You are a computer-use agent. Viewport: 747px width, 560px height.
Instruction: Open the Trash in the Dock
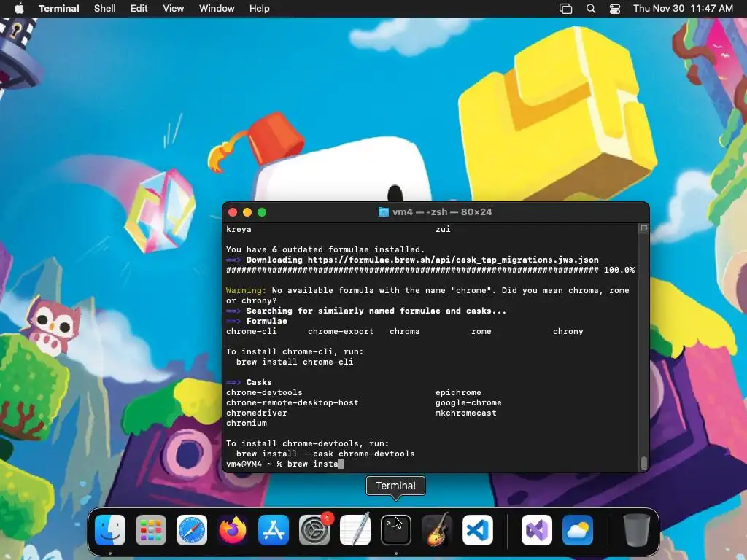coord(636,530)
